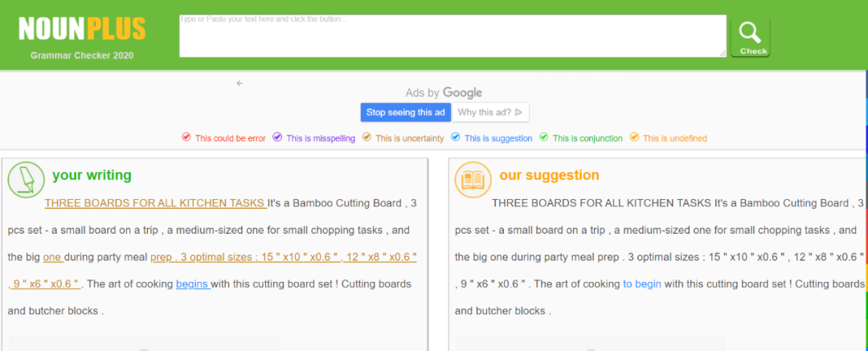The width and height of the screenshot is (868, 351).
Task: Toggle the orange 'This is undefined' checkmark
Action: [634, 137]
